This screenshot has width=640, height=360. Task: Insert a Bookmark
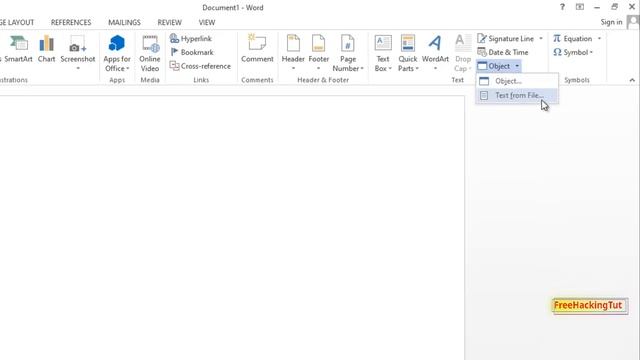[192, 52]
